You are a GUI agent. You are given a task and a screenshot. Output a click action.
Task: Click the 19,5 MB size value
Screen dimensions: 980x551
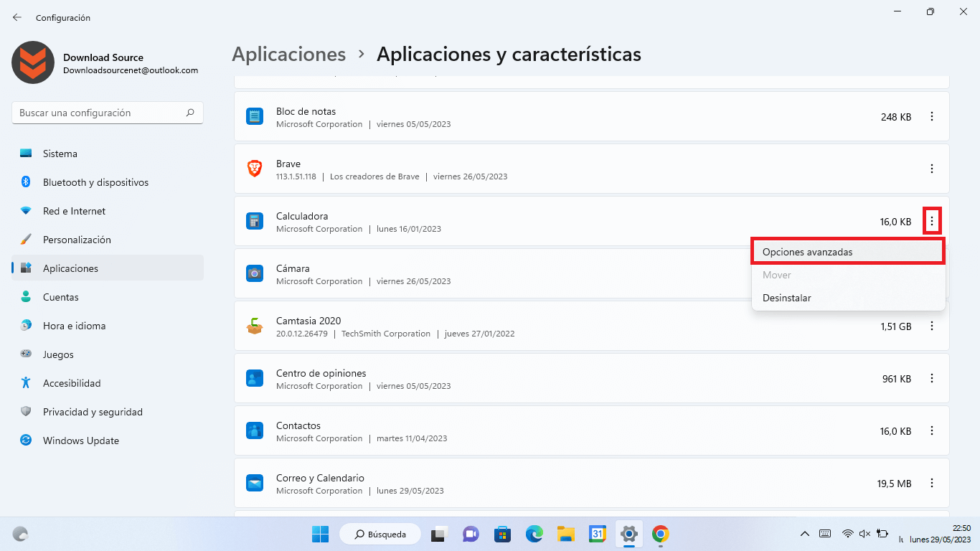tap(894, 484)
